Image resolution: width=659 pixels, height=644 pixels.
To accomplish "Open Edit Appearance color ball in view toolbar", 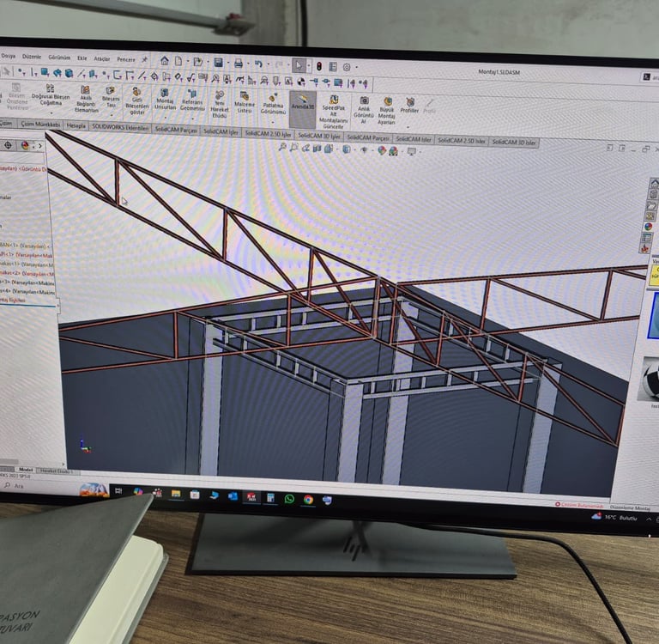I will [x=382, y=149].
